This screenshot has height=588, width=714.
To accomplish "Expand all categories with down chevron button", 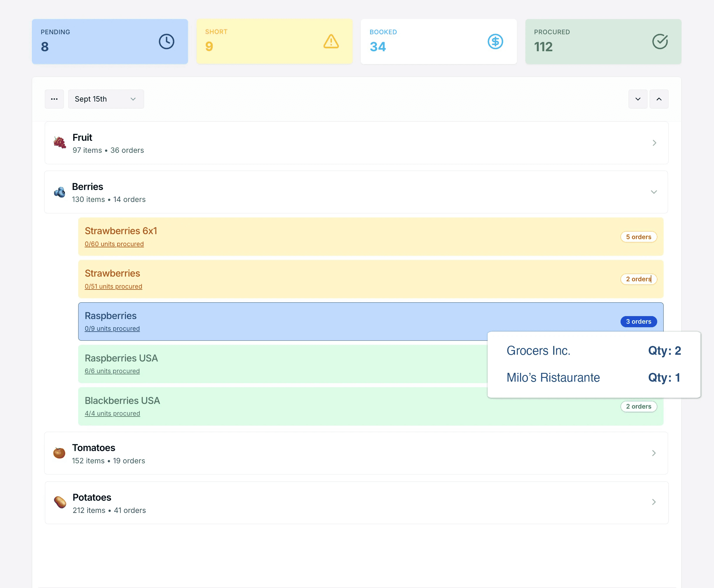I will [x=638, y=99].
